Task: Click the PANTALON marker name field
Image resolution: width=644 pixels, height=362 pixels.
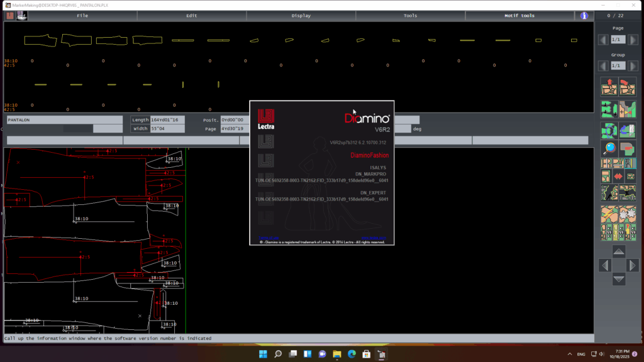Action: (x=64, y=119)
